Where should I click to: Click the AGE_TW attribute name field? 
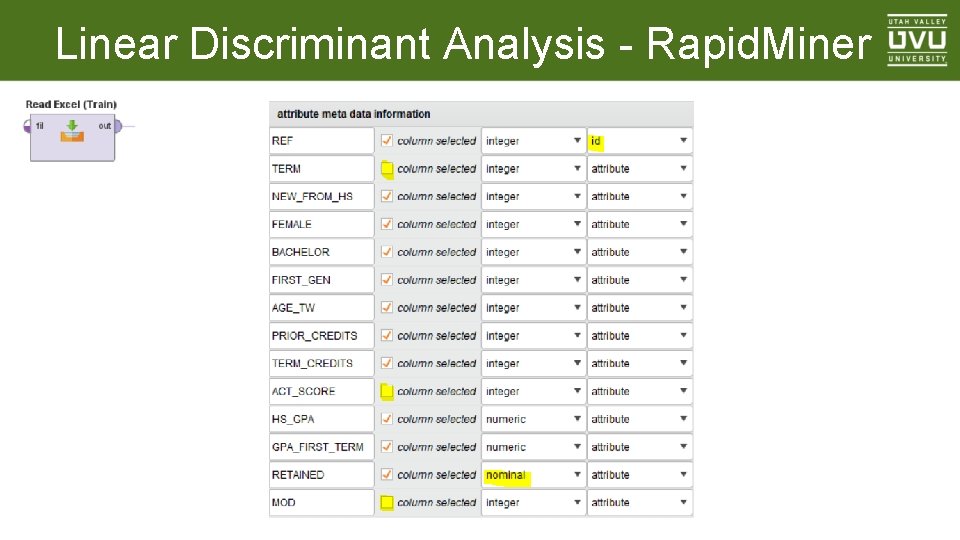321,307
